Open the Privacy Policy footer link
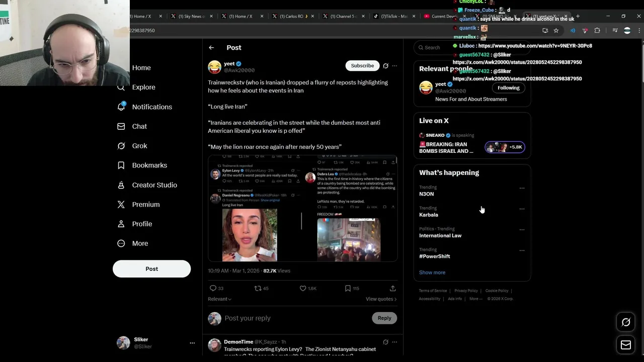 pos(466,291)
